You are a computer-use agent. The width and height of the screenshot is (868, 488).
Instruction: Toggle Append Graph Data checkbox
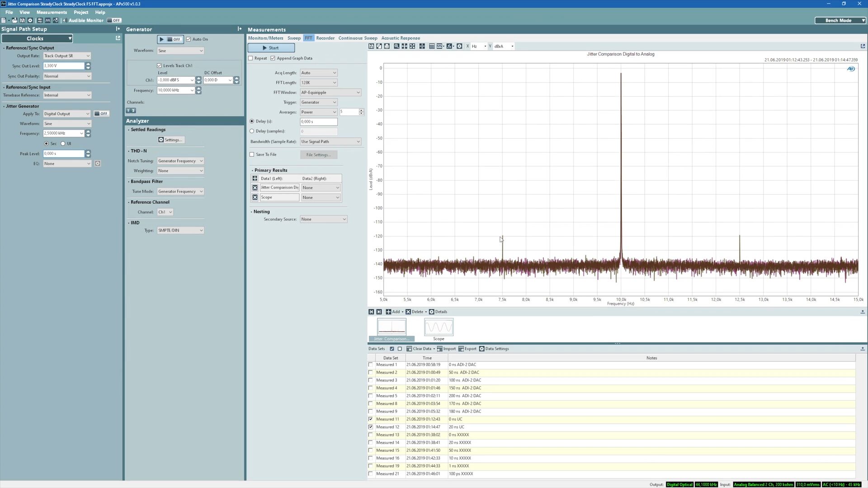(x=273, y=58)
